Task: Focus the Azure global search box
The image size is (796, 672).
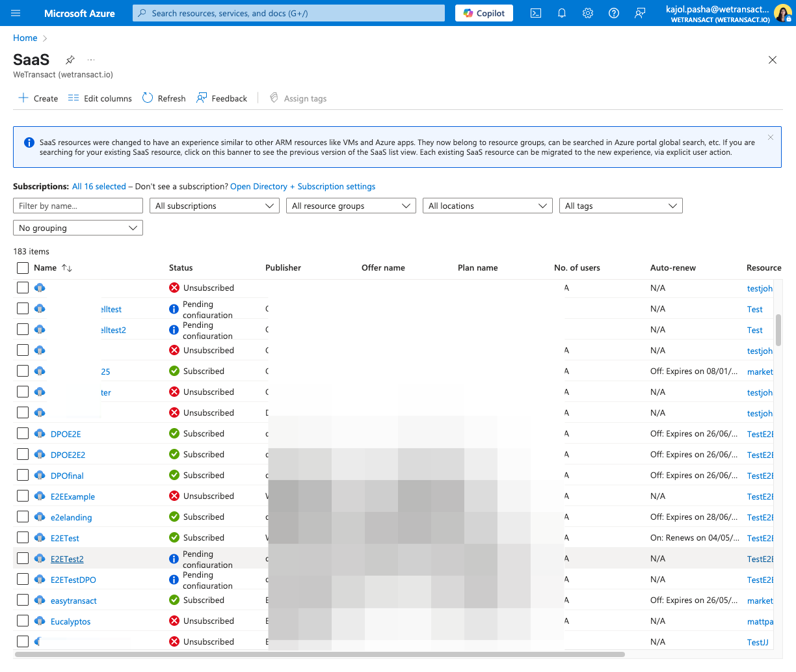Action: [x=289, y=13]
